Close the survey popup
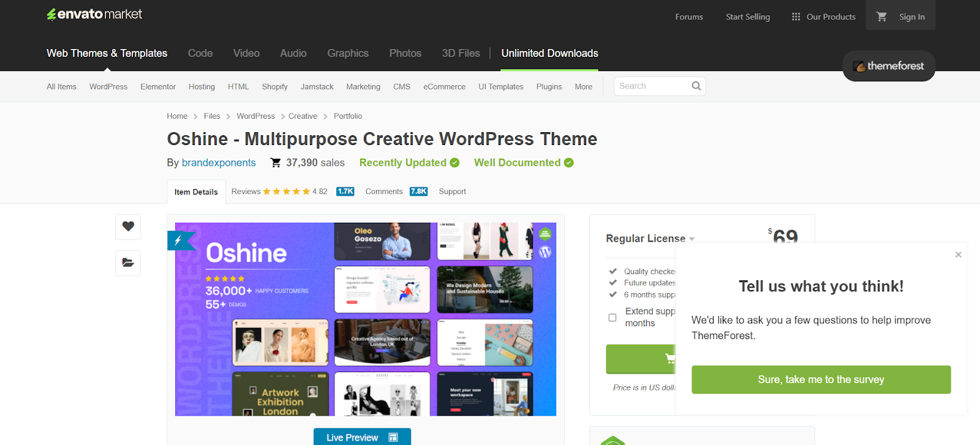 coord(958,255)
